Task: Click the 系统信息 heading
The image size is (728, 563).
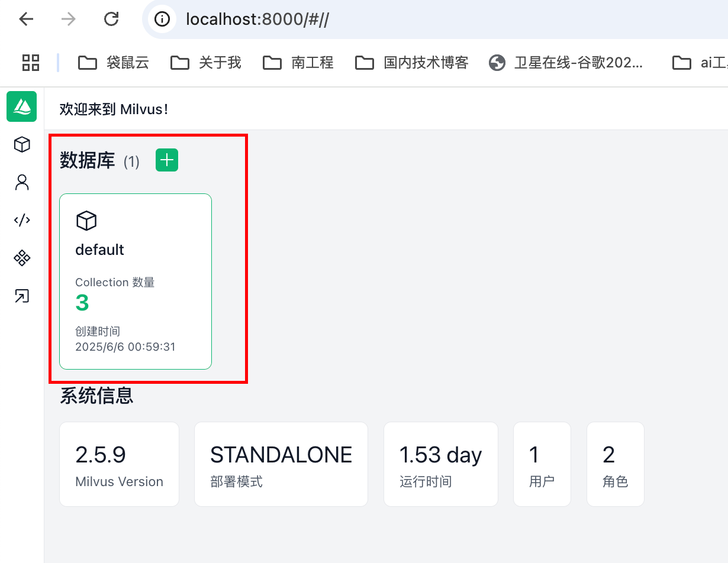Action: point(96,395)
